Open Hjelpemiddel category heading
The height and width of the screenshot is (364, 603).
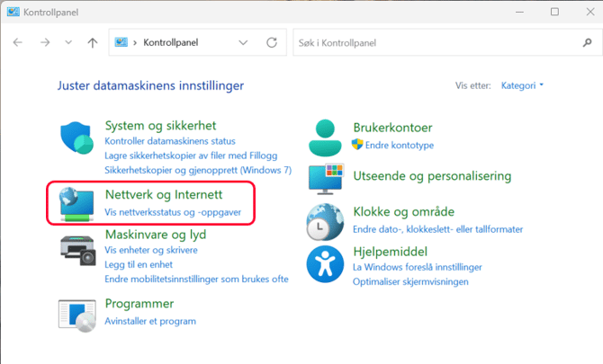(391, 252)
